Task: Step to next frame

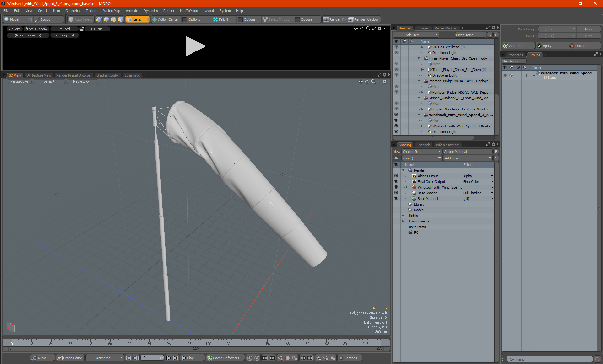Action: [x=168, y=358]
